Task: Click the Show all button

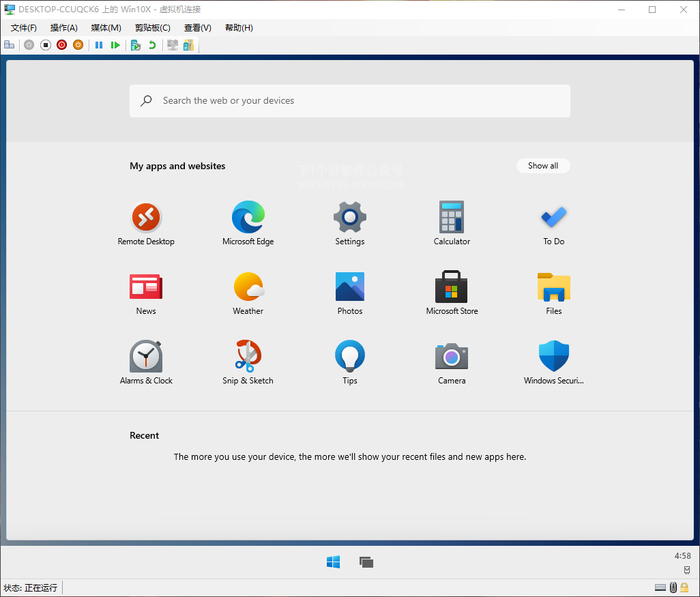Action: pyautogui.click(x=543, y=166)
